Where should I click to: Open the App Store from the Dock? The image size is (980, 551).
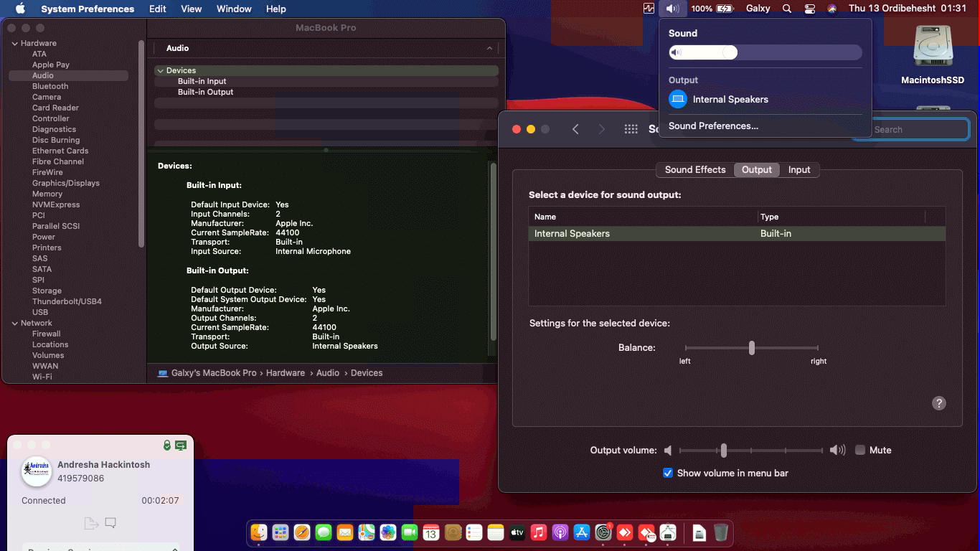(582, 532)
